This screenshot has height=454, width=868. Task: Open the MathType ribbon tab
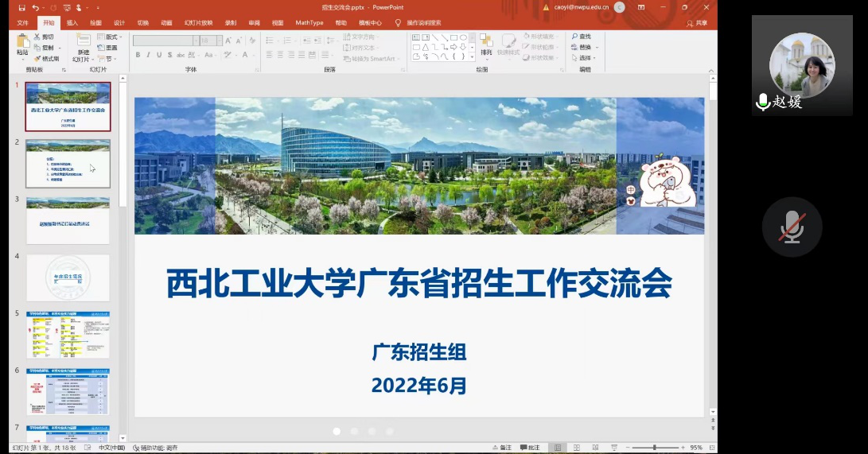click(309, 23)
